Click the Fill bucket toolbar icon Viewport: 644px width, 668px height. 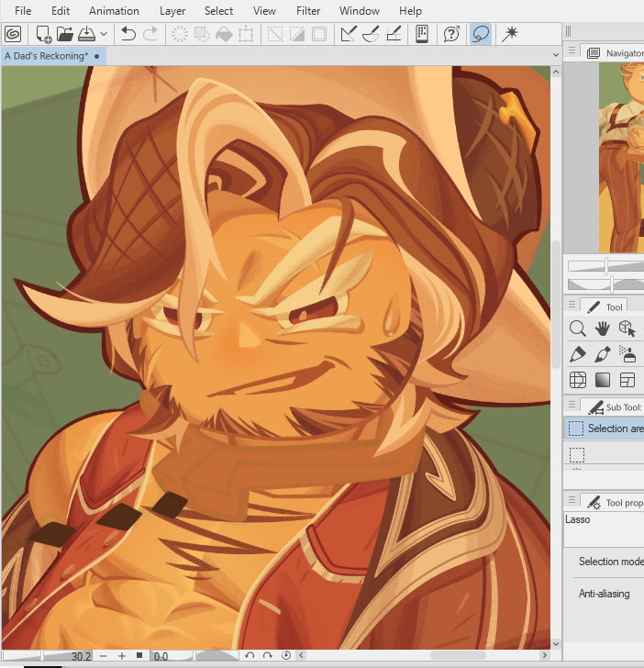(224, 34)
